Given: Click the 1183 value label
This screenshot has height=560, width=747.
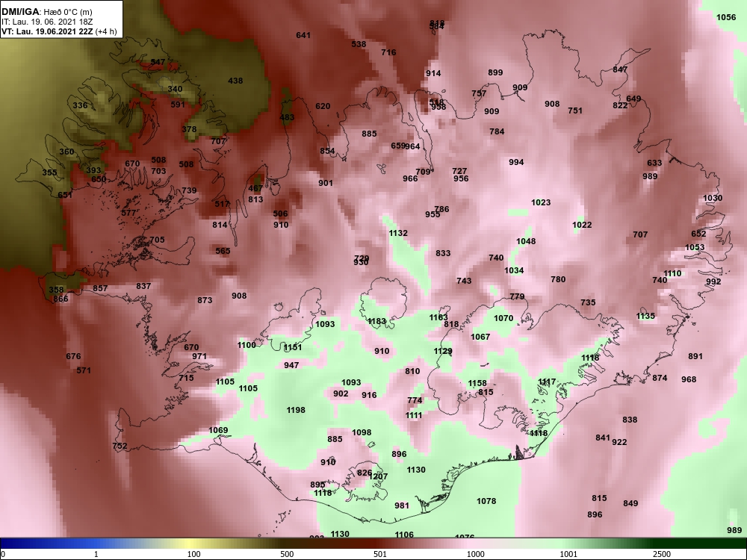Looking at the screenshot, I should coord(376,321).
